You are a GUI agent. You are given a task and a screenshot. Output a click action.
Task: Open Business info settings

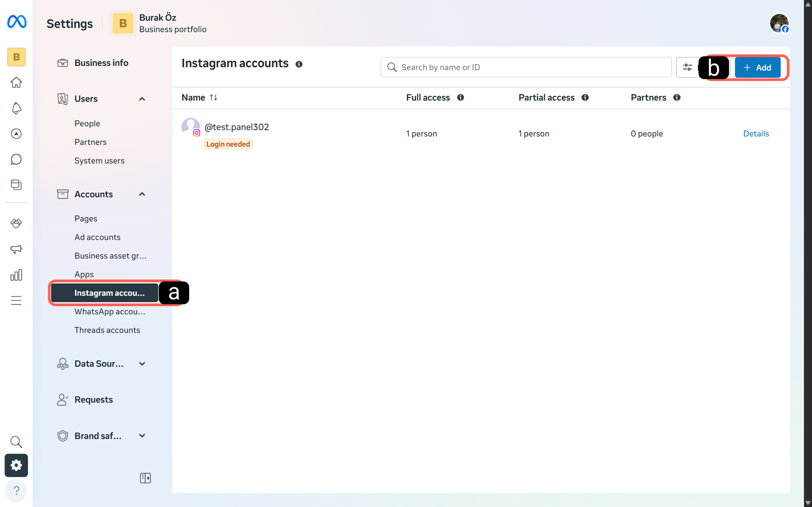[101, 63]
